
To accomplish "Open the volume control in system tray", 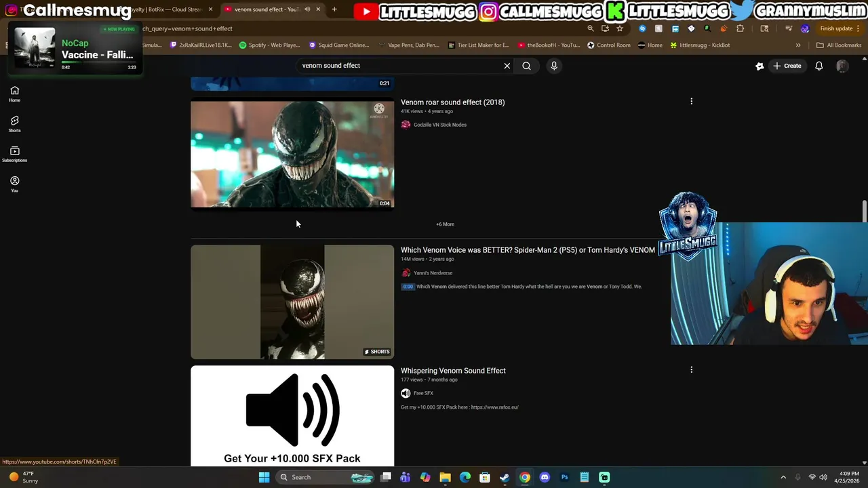I will [823, 477].
